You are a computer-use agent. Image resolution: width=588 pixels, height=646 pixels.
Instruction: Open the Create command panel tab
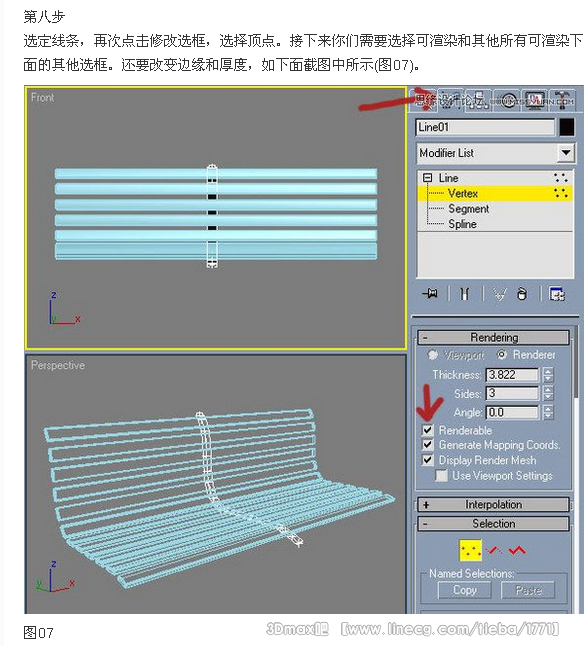click(x=424, y=100)
